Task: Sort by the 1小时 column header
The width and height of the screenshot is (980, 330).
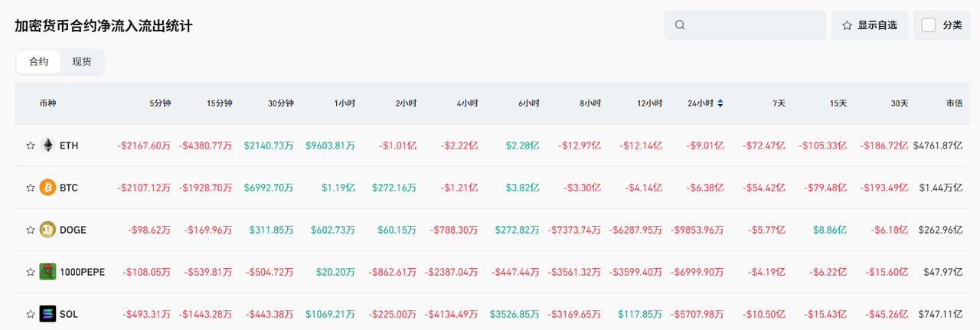Action: point(345,103)
